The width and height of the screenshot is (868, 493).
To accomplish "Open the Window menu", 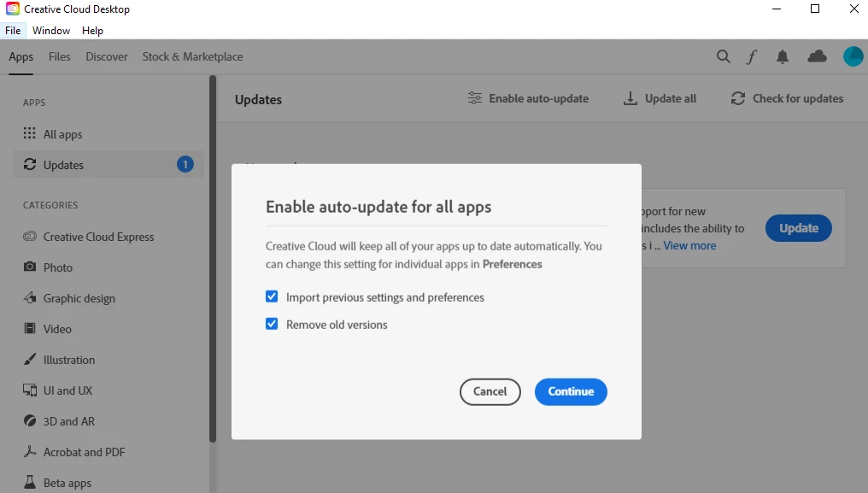I will tap(51, 31).
